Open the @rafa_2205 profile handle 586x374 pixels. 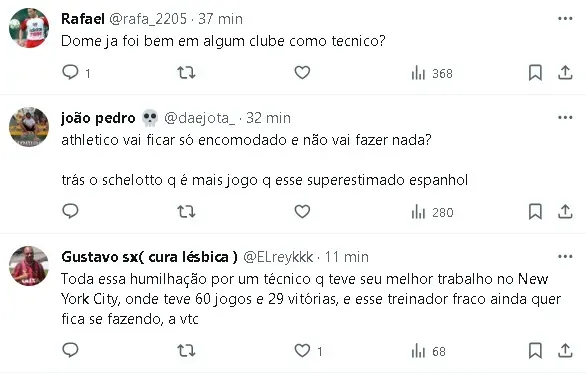coord(148,19)
